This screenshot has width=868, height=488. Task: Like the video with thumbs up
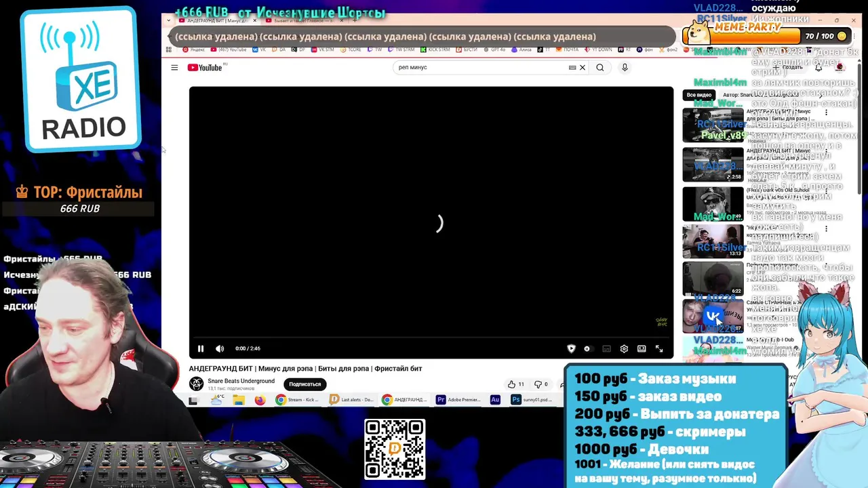(516, 384)
